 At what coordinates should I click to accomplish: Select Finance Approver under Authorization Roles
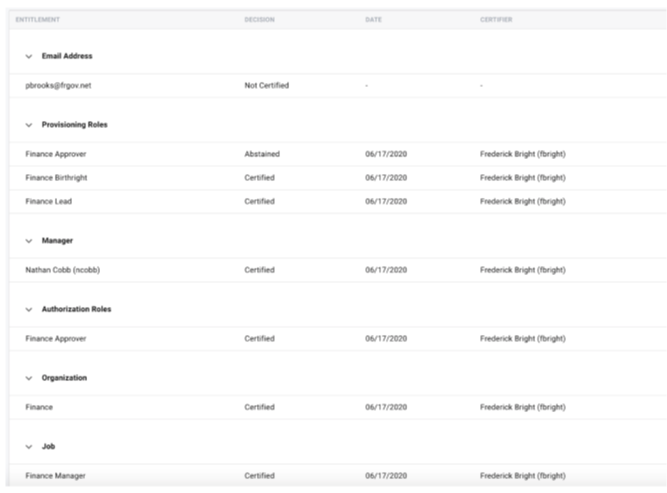click(56, 339)
